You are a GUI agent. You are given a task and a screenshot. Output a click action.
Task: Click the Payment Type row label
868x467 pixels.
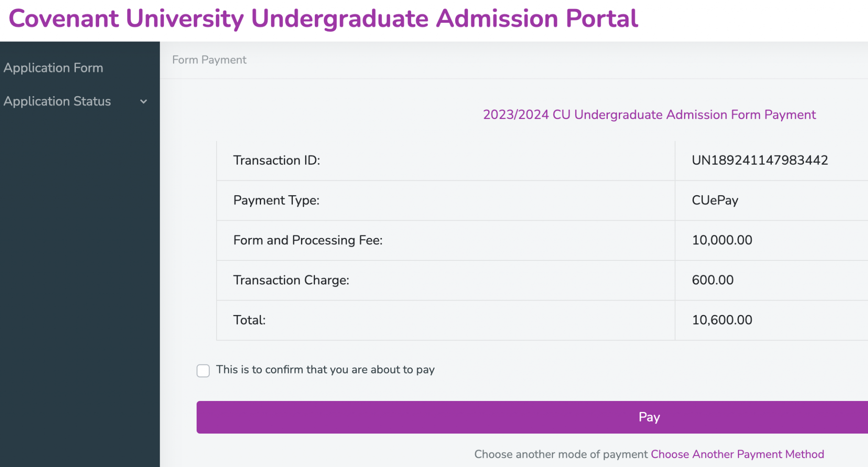pos(276,200)
